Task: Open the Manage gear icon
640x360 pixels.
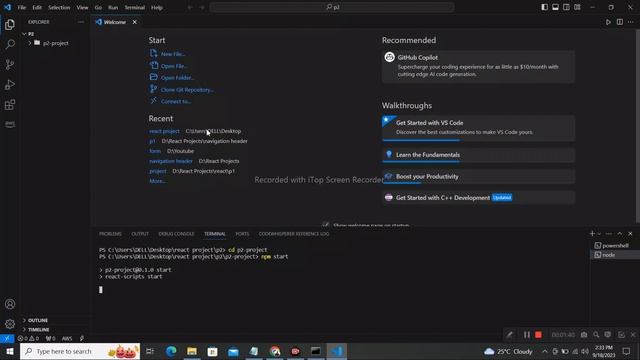Action: [x=10, y=324]
